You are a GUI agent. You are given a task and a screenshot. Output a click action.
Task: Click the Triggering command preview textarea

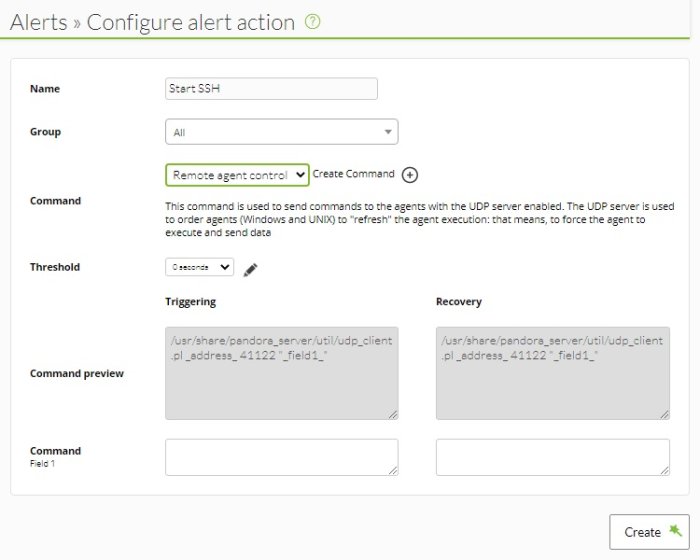point(282,373)
